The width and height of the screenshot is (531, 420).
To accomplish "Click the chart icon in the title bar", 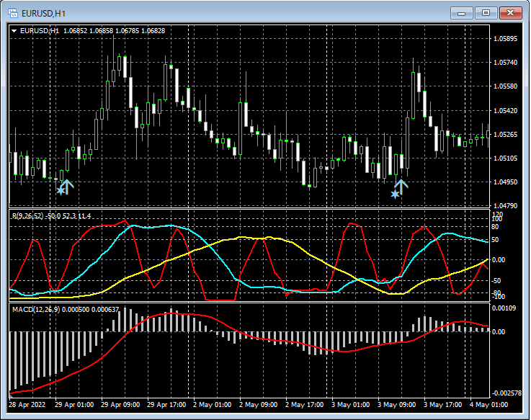I will (x=13, y=12).
